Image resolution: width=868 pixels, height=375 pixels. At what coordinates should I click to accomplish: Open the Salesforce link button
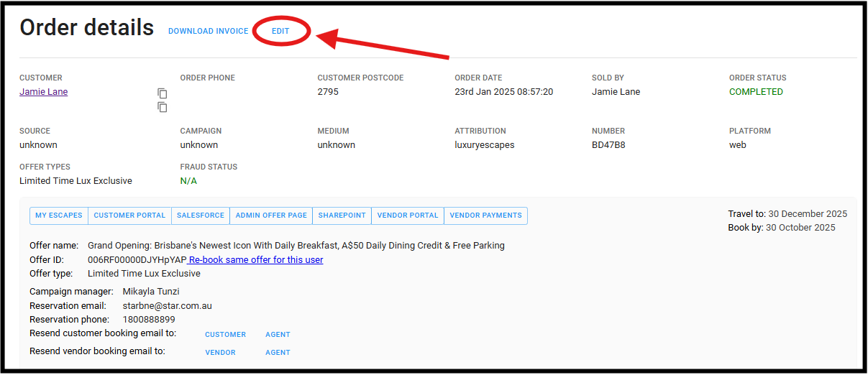[x=201, y=216]
